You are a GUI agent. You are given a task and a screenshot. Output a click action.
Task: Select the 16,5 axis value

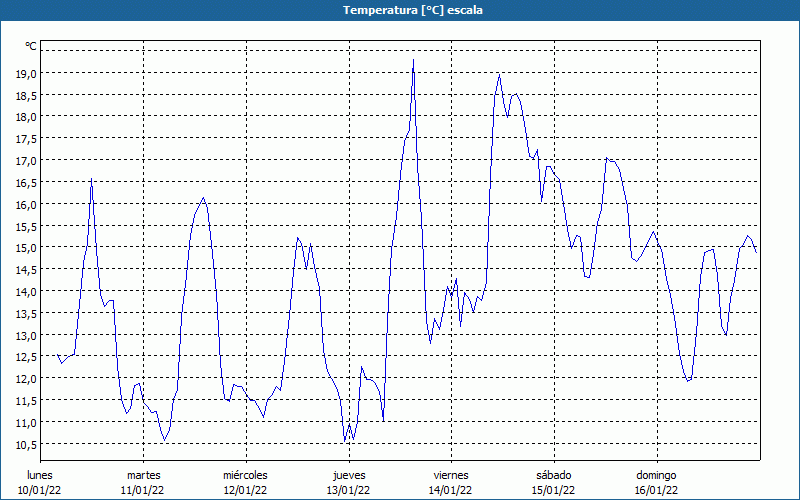[27, 183]
